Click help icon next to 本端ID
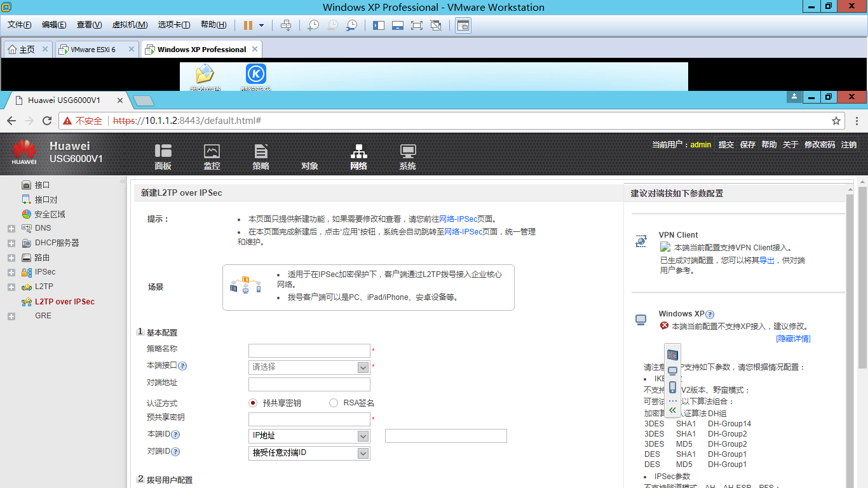This screenshot has height=488, width=868. coord(176,435)
